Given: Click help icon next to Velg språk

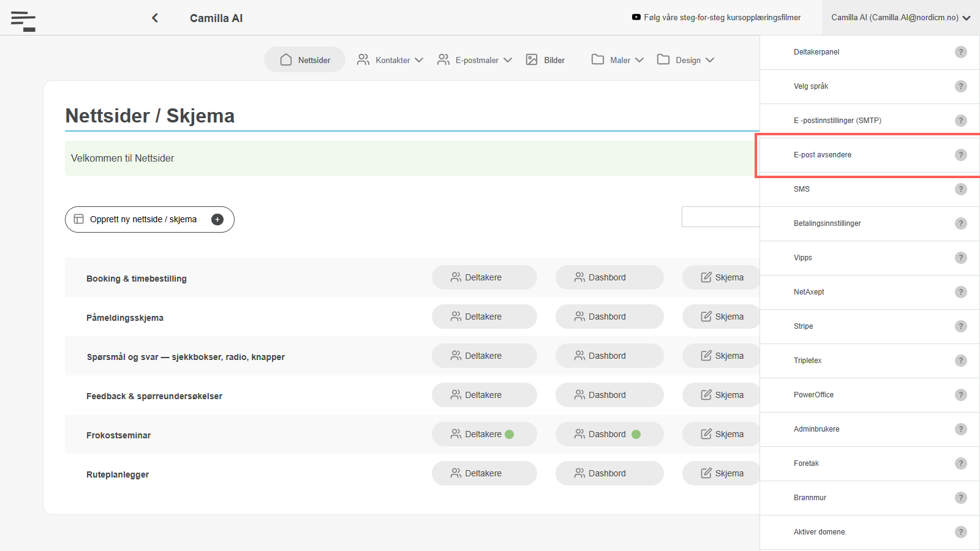Looking at the screenshot, I should pos(961,86).
